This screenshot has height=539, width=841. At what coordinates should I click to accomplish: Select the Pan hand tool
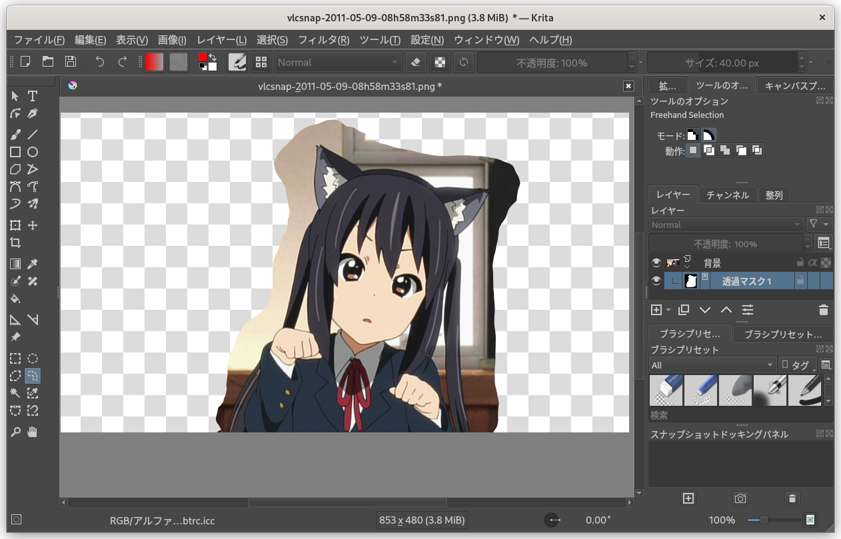(x=33, y=432)
